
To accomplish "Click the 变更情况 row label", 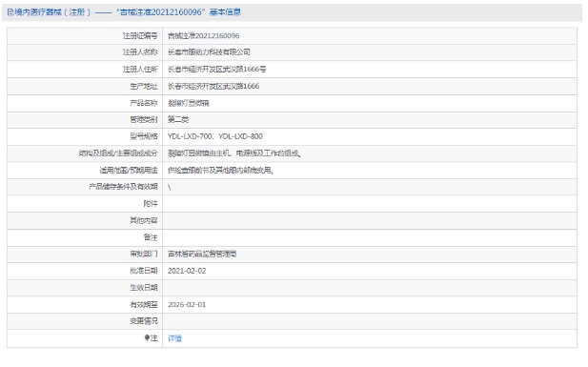I will 144,321.
